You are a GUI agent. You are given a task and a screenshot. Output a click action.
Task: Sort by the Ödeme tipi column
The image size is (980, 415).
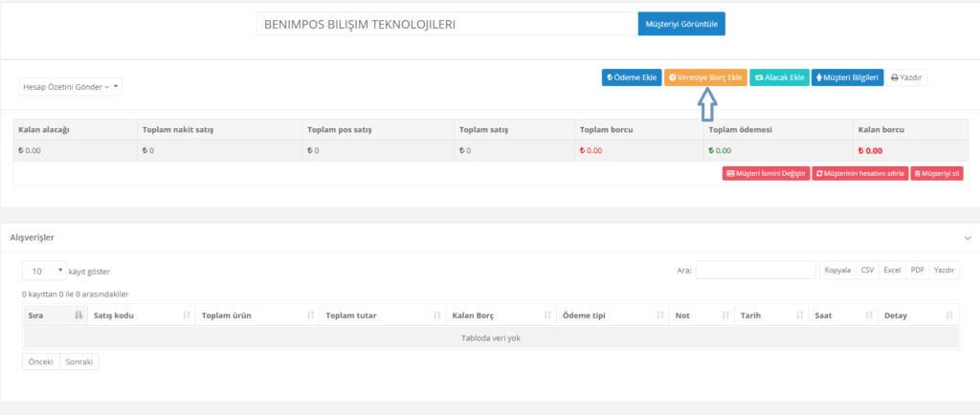(613, 316)
